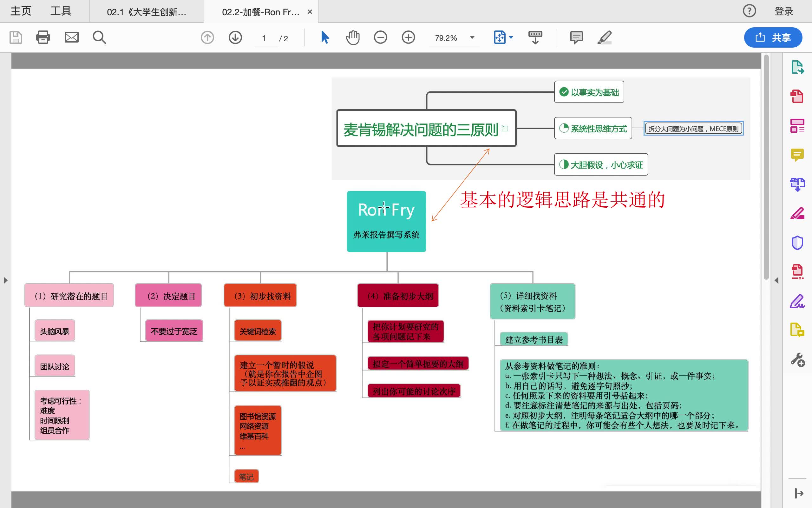This screenshot has width=812, height=508.
Task: Click the (4) 准备初步大纲 box
Action: [398, 295]
